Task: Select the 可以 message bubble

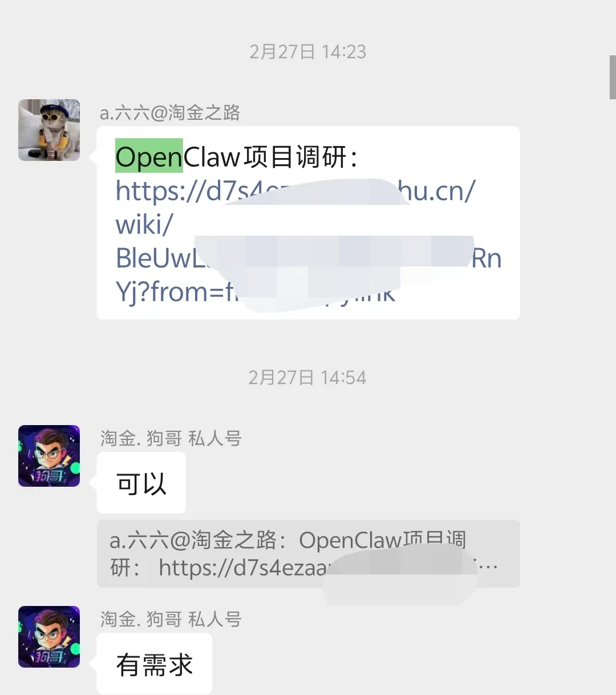Action: [x=141, y=483]
